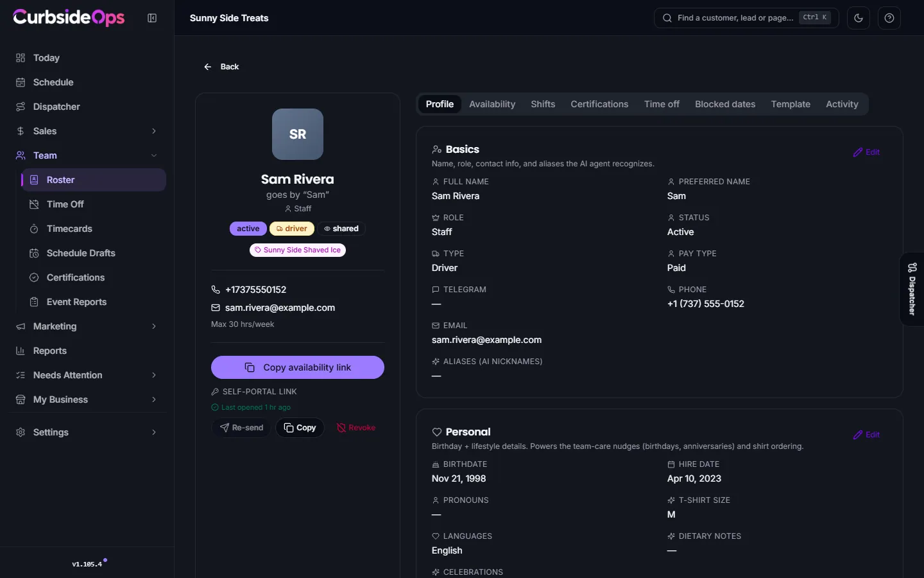Collapse the sidebar panel icon
924x578 pixels.
tap(152, 18)
